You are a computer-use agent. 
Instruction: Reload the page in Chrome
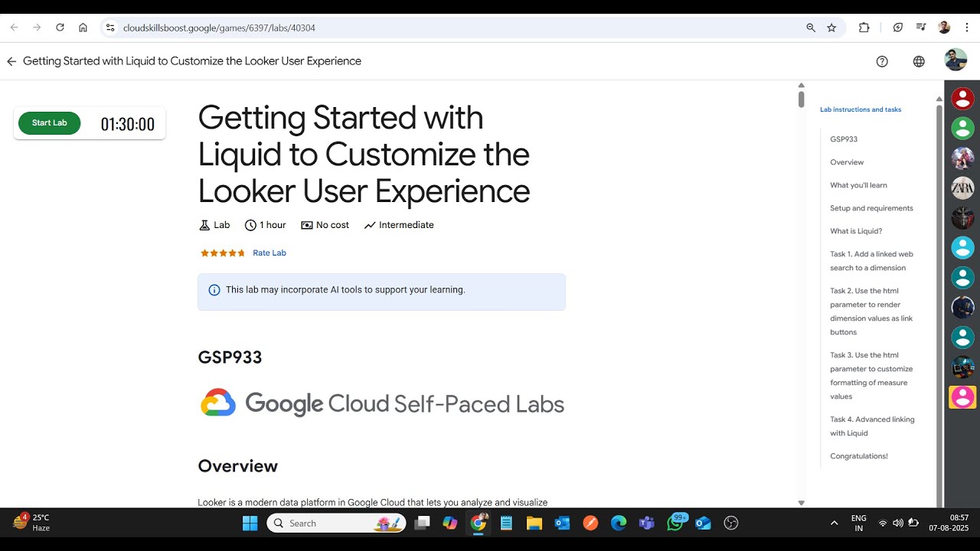point(60,28)
